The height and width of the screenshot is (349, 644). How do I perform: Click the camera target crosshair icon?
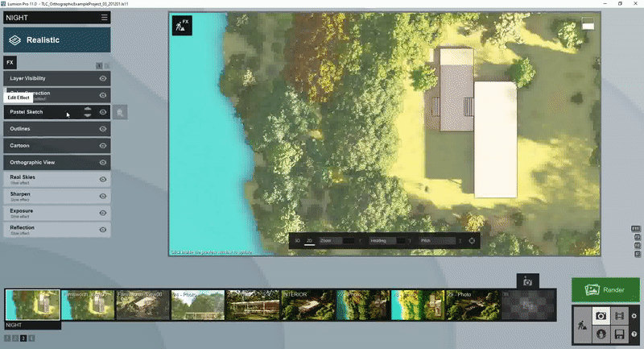pyautogui.click(x=472, y=241)
